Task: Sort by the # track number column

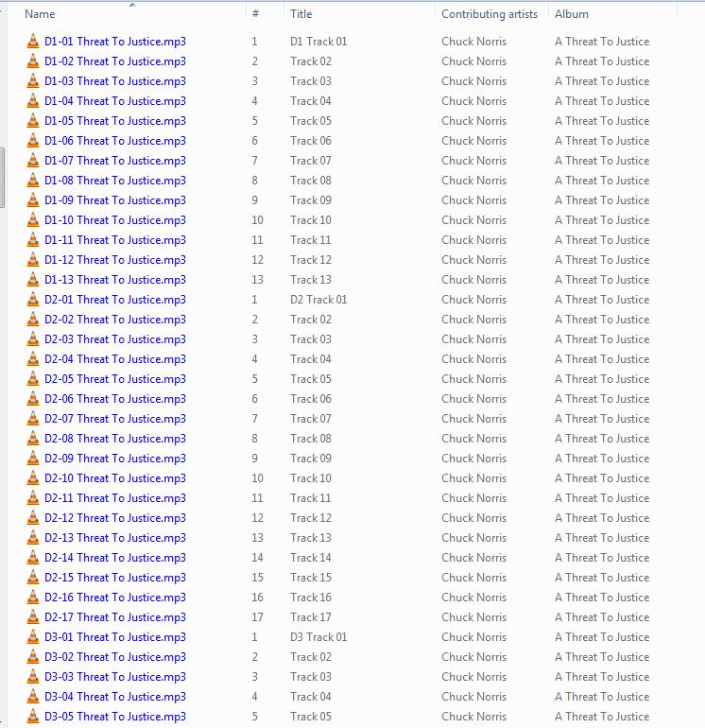Action: click(x=255, y=14)
